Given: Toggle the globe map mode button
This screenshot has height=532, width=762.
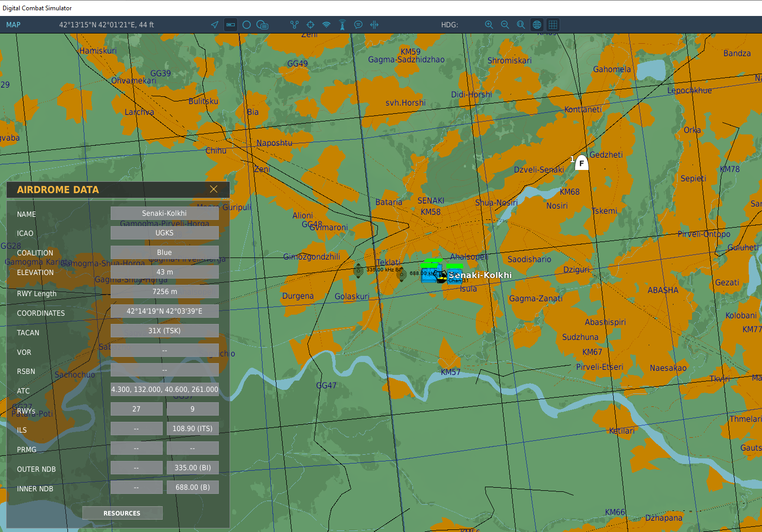Looking at the screenshot, I should click(537, 25).
